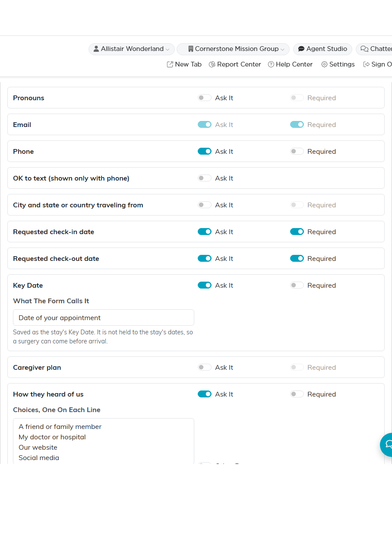Turn off Required for Requested check-out date
Image resolution: width=392 pixels, height=546 pixels.
[x=297, y=258]
